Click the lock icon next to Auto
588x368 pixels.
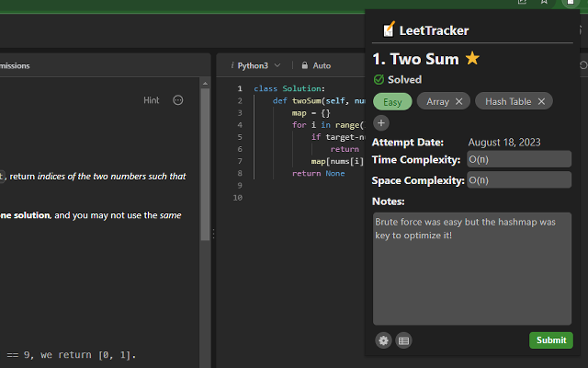pyautogui.click(x=304, y=65)
